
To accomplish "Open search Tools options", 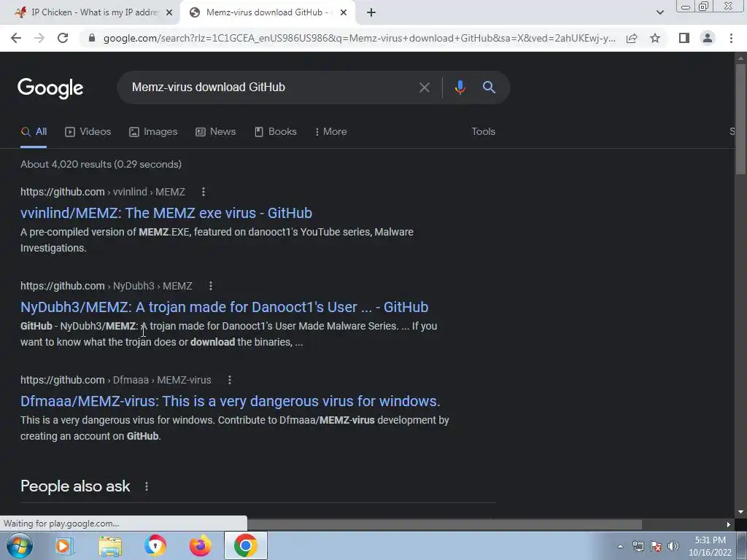I will tap(483, 131).
